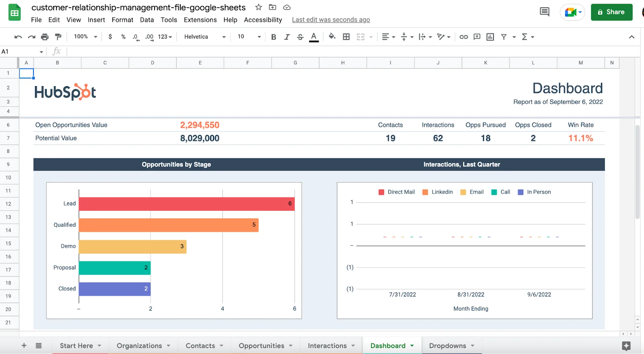Expand the font size 10 dropdown
The height and width of the screenshot is (354, 644).
[249, 37]
